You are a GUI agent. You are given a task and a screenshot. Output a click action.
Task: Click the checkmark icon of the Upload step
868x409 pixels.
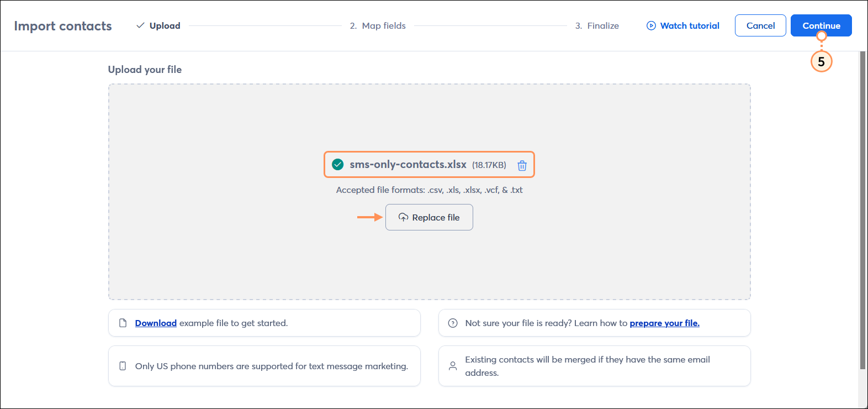point(140,25)
